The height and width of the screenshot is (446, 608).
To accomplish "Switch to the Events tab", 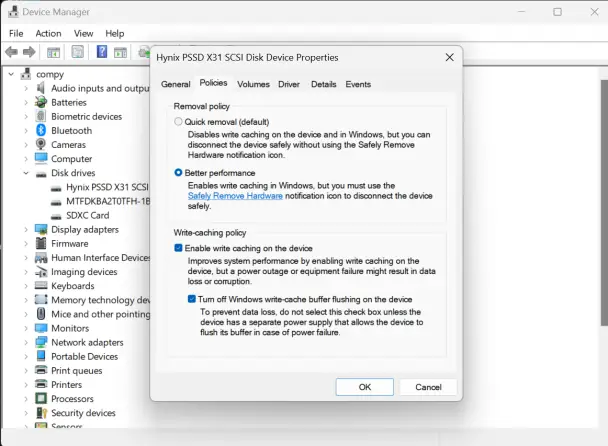I will (358, 84).
